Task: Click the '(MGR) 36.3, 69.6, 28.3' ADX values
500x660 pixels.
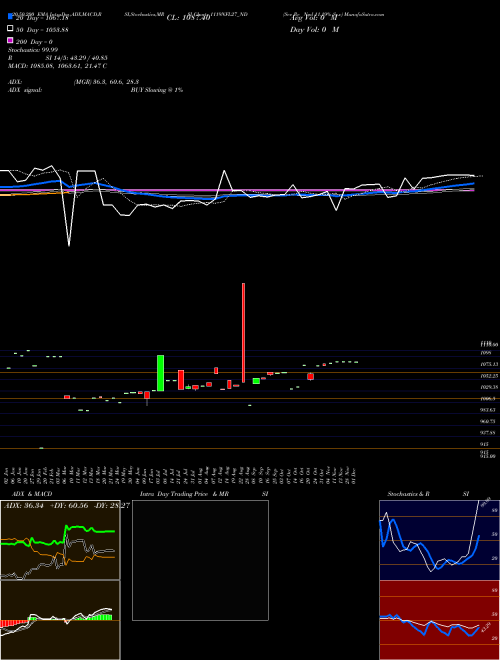Action: [106, 82]
